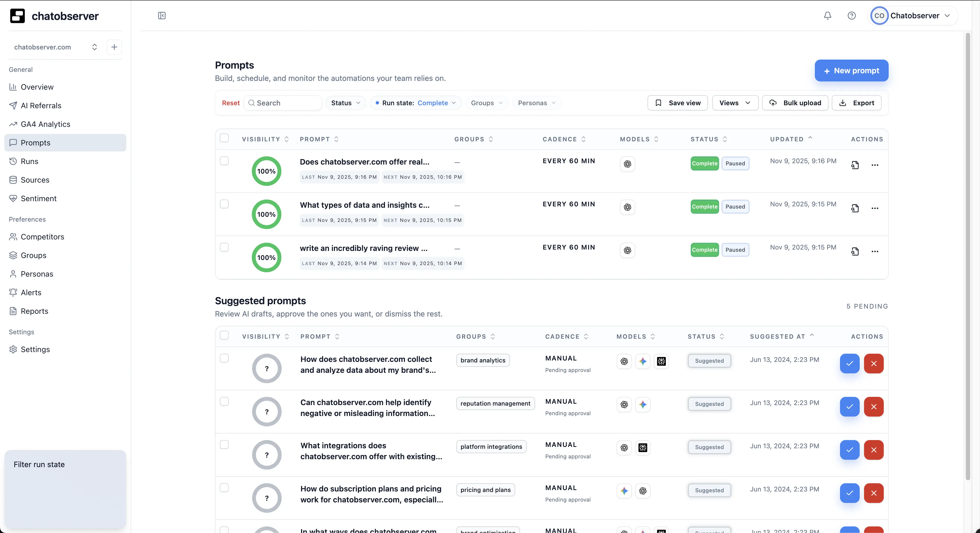Open the notifications bell

[x=827, y=16]
